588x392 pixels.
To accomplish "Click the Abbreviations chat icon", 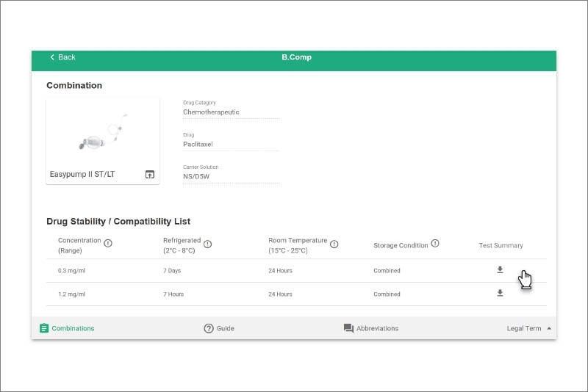I will coord(348,328).
